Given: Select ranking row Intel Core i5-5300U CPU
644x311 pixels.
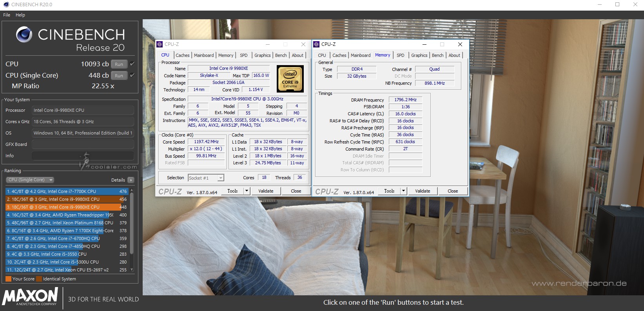Looking at the screenshot, I should tap(67, 262).
